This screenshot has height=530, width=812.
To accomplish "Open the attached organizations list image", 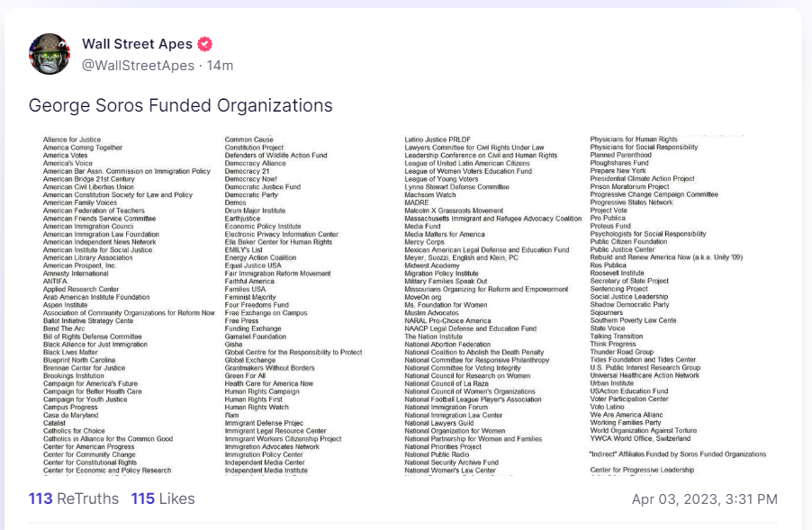I will click(403, 305).
